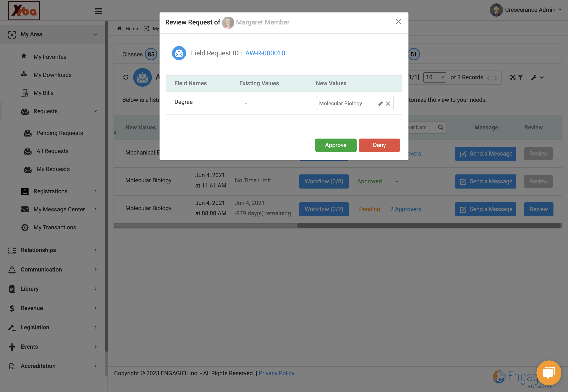The height and width of the screenshot is (392, 568).
Task: Click the 2 Approvers link
Action: pyautogui.click(x=405, y=209)
